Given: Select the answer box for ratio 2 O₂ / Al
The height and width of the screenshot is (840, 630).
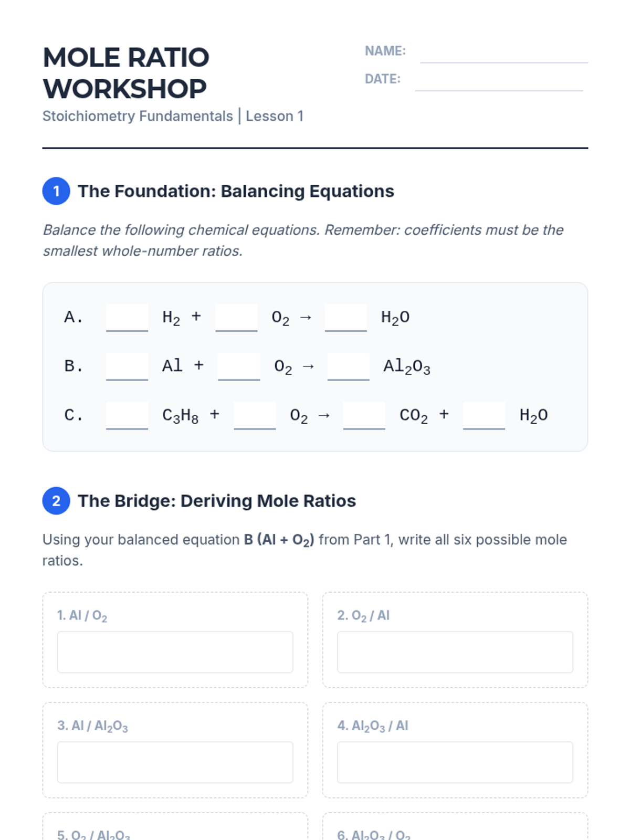Looking at the screenshot, I should click(x=455, y=652).
